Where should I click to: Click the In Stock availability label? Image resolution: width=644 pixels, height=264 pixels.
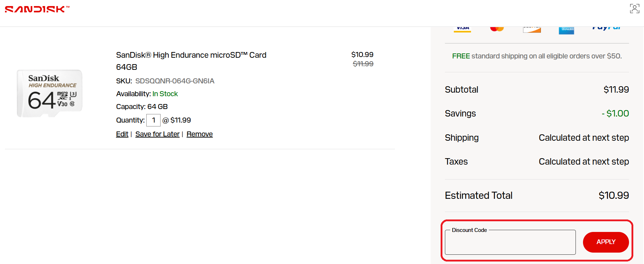click(x=165, y=94)
